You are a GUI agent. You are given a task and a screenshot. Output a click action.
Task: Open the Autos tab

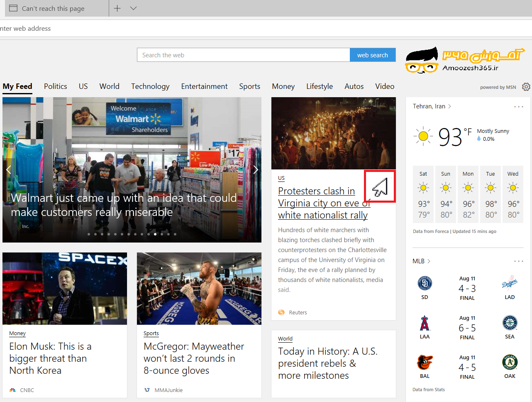point(354,86)
